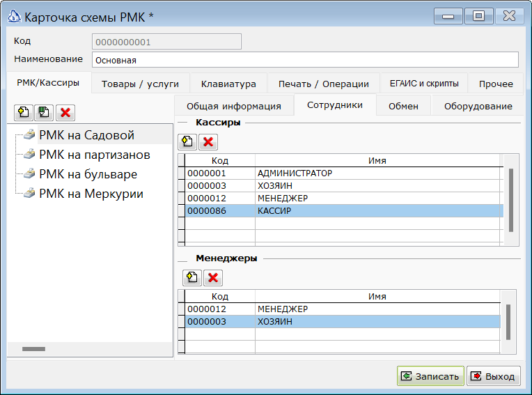Open the Общая информация sub-tab
This screenshot has width=532, height=395.
pos(234,106)
